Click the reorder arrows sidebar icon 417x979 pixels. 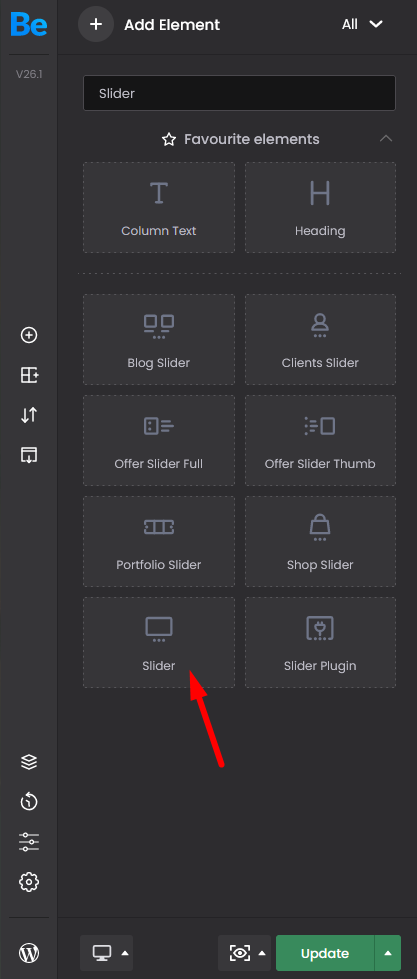click(x=29, y=415)
